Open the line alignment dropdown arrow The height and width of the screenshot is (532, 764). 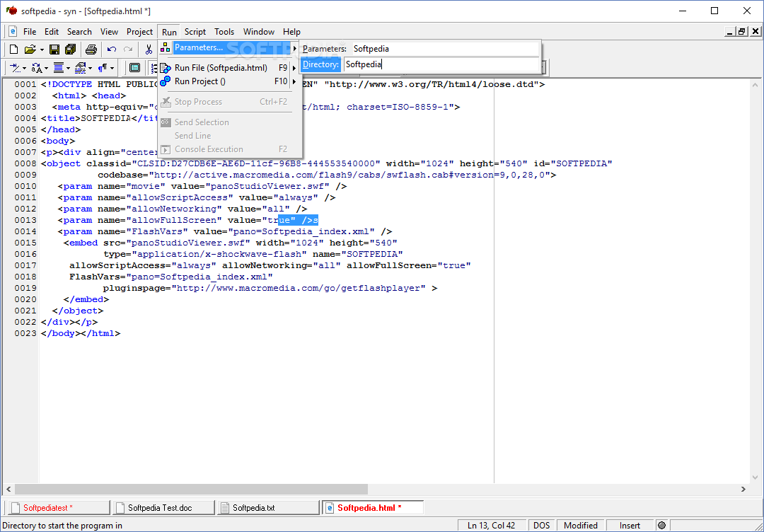68,68
